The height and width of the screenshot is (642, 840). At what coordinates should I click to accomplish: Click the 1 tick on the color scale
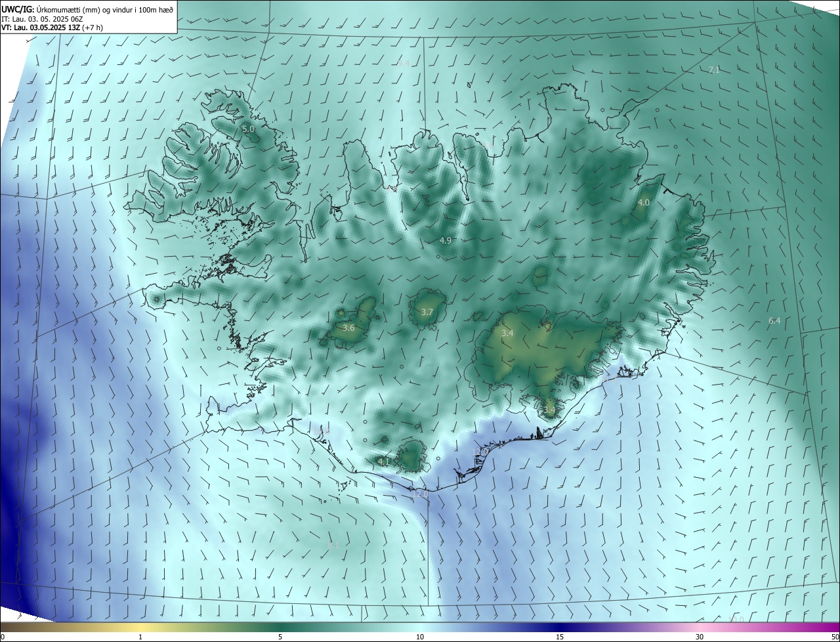(x=140, y=637)
